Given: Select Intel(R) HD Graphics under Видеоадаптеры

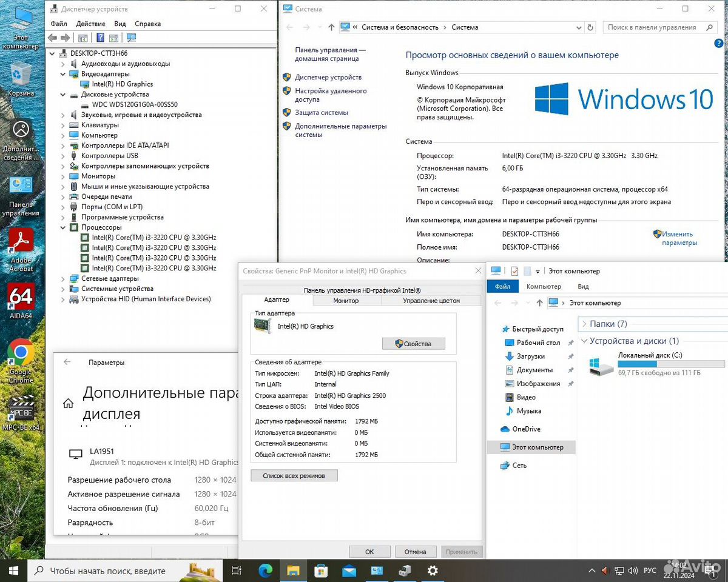Looking at the screenshot, I should pos(123,84).
